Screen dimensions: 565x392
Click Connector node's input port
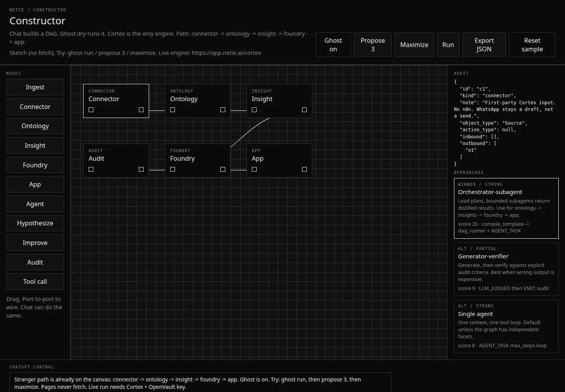pyautogui.click(x=91, y=110)
